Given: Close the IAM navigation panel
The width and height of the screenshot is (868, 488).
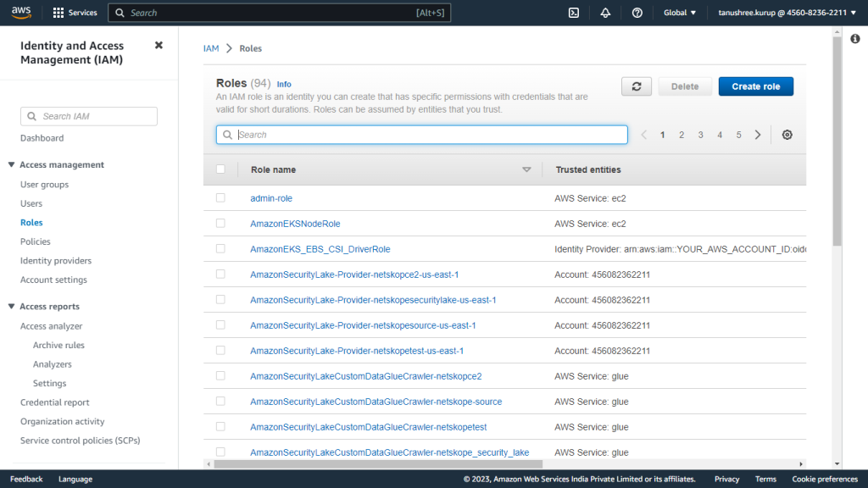Looking at the screenshot, I should [159, 46].
